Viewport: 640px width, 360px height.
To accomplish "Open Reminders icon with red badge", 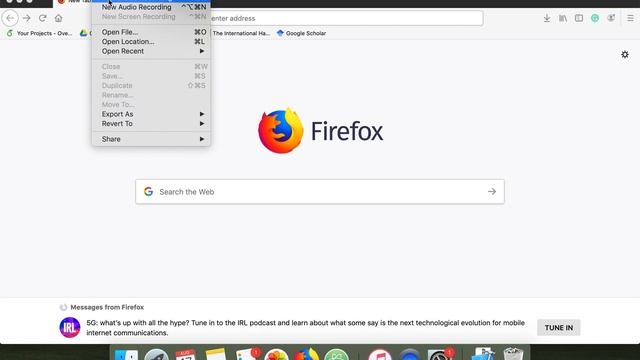I will click(x=247, y=354).
